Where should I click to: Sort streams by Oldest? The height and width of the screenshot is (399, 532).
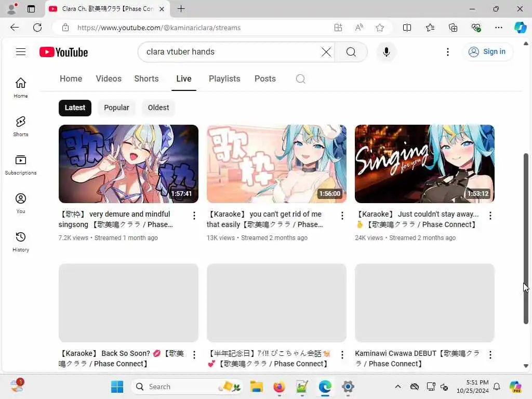click(158, 108)
